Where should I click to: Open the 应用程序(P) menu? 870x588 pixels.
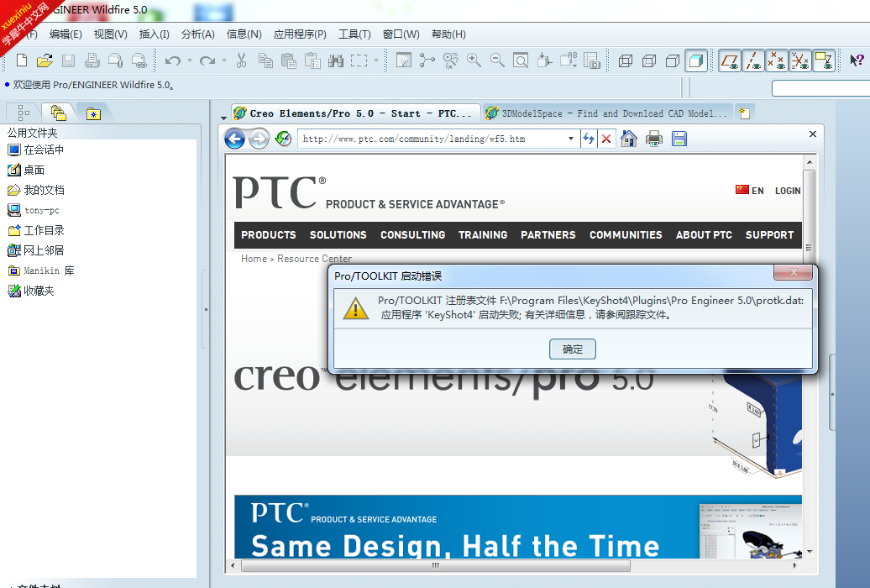[x=300, y=34]
